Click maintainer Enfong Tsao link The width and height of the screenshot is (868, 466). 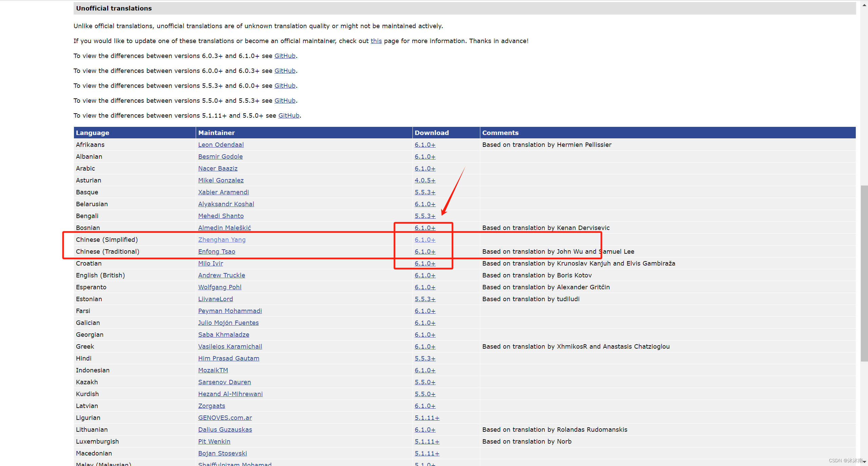coord(216,252)
